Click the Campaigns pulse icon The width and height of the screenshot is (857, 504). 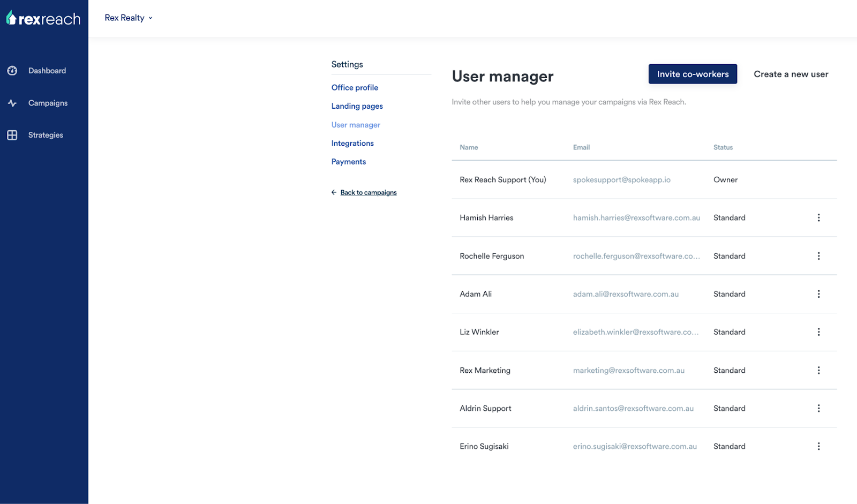click(x=12, y=103)
